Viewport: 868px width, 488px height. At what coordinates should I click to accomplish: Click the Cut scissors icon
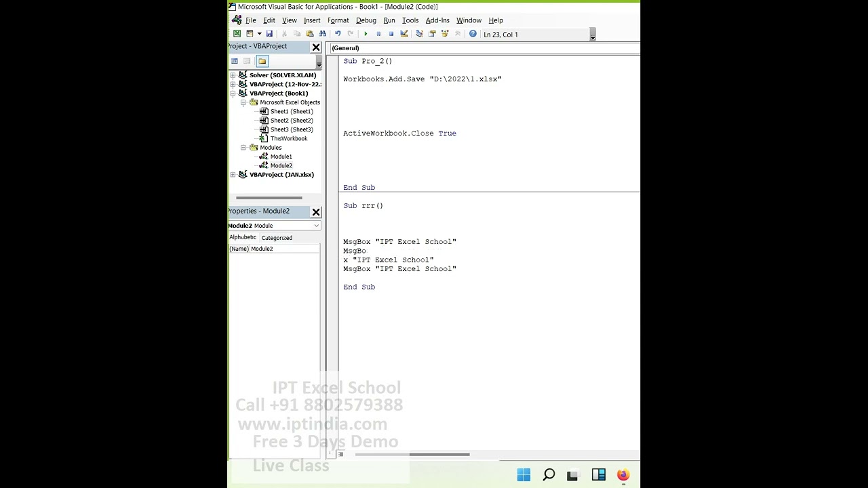[x=284, y=34]
